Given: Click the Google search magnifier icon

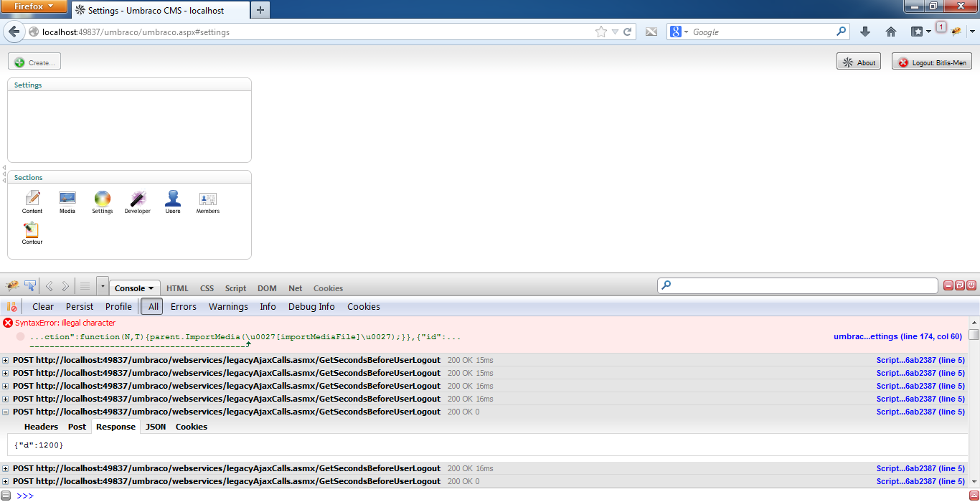Looking at the screenshot, I should coord(842,32).
